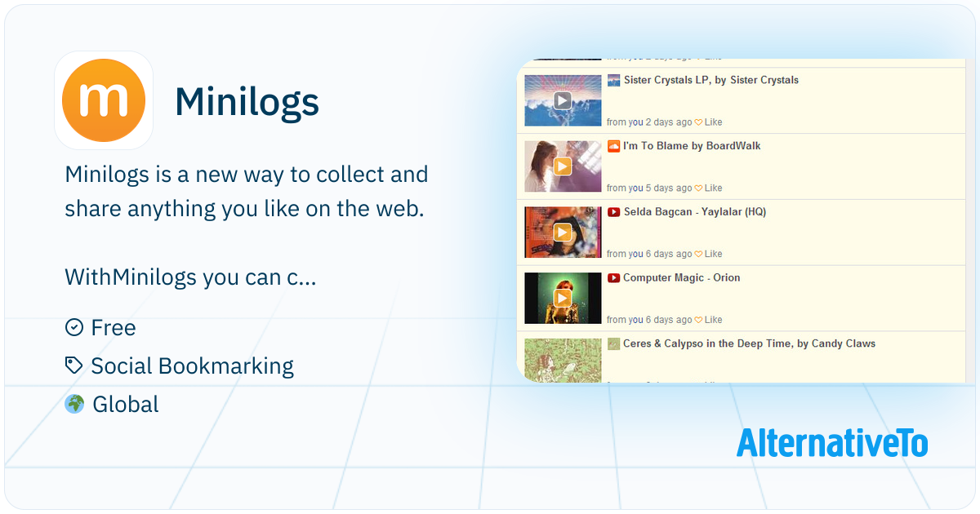Click the favicon beside Ceres & Calypso title

pyautogui.click(x=613, y=344)
